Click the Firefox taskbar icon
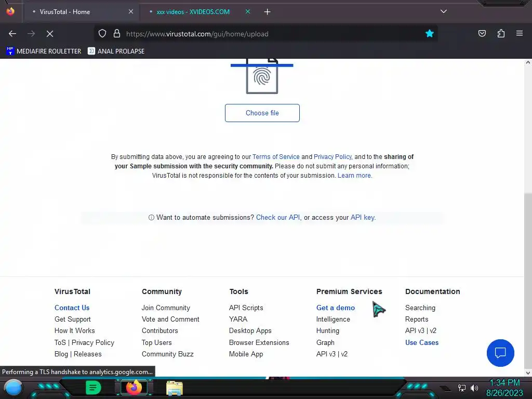 (134, 388)
